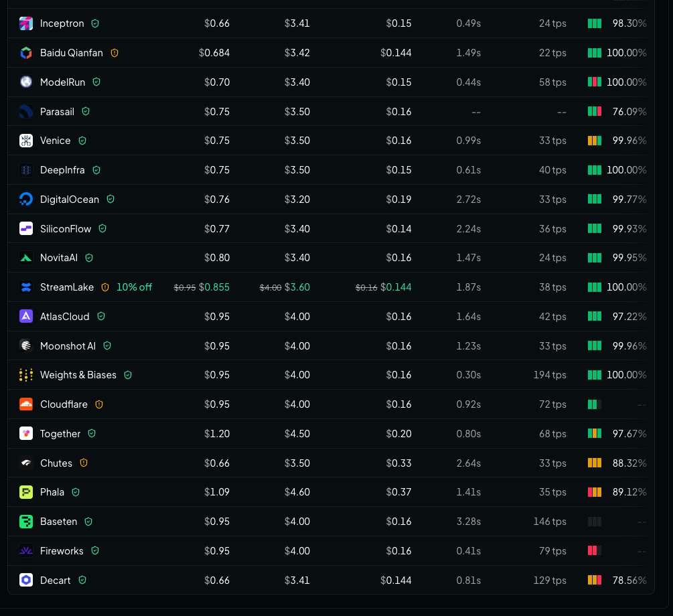673x616 pixels.
Task: Click the $3.20 price for DigitalOcean
Action: click(297, 199)
